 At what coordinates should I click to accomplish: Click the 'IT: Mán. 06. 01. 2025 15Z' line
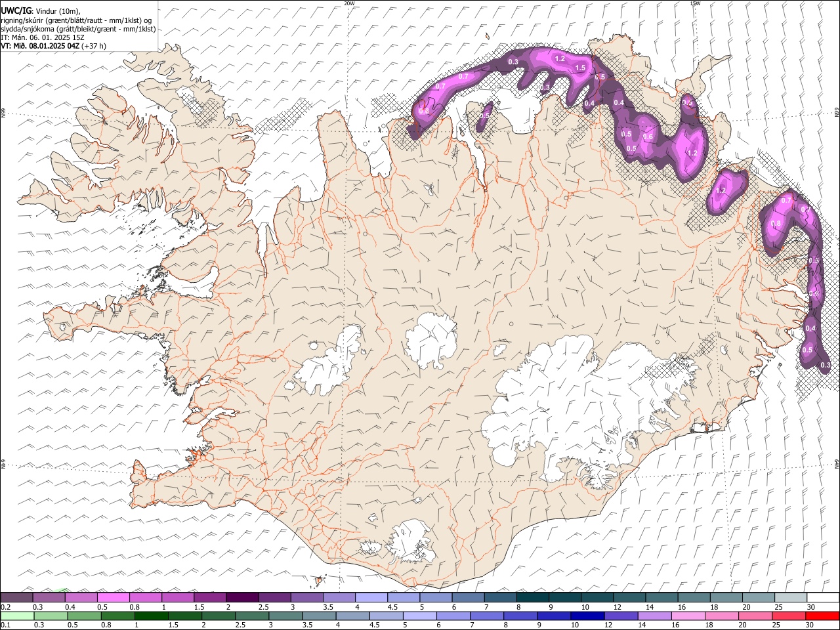[x=43, y=37]
